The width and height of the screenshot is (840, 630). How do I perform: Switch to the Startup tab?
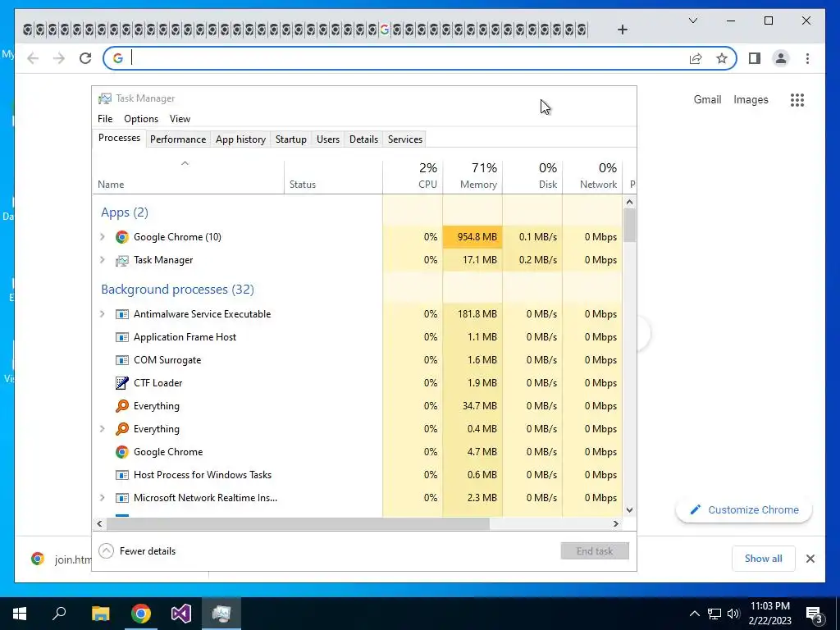coord(291,139)
